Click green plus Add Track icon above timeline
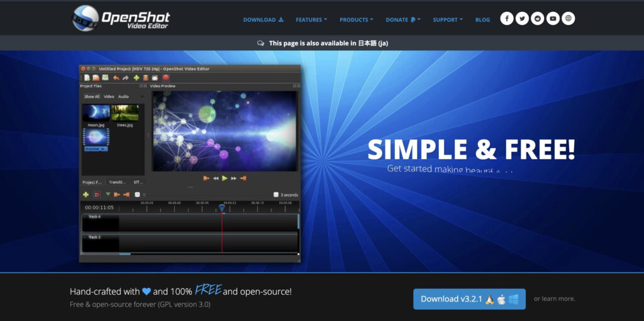 (x=86, y=195)
